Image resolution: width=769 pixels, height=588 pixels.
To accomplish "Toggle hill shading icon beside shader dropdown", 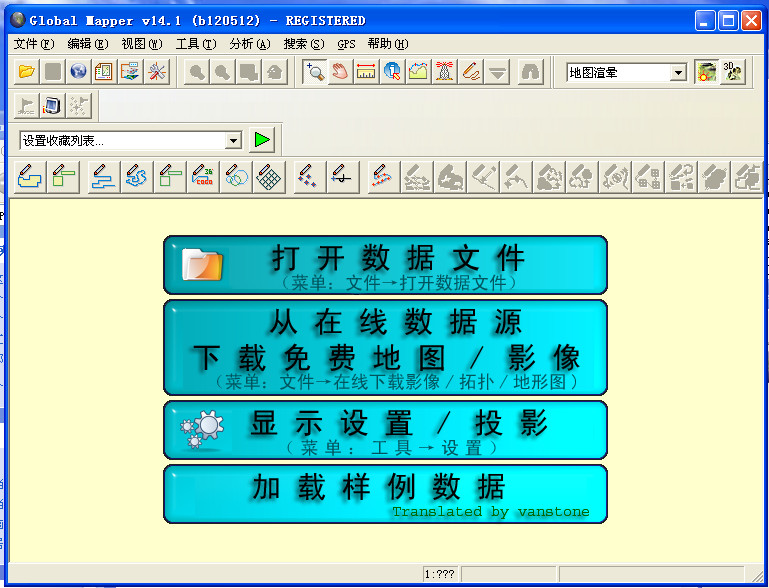I will point(707,73).
